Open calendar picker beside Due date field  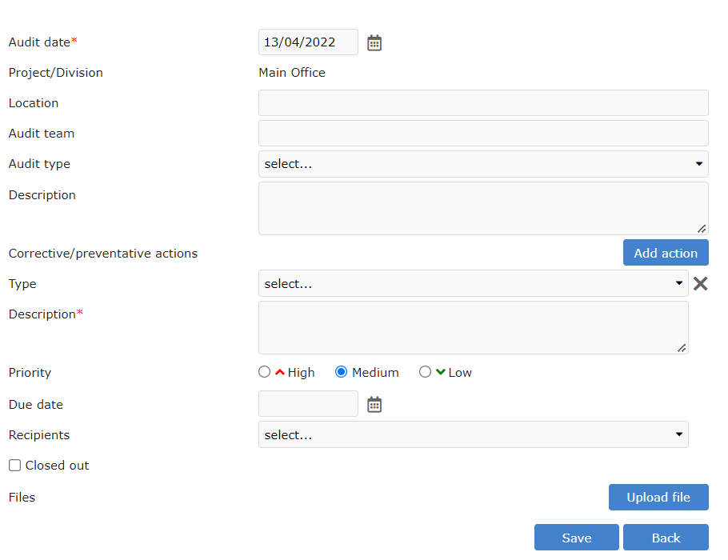click(374, 405)
